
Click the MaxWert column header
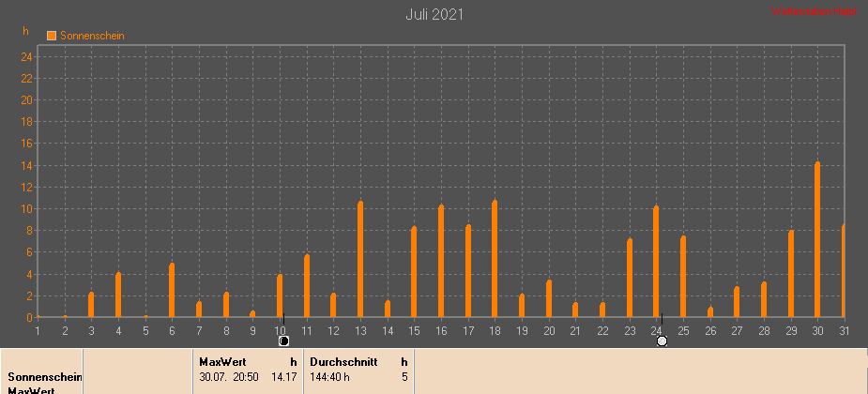[222, 362]
